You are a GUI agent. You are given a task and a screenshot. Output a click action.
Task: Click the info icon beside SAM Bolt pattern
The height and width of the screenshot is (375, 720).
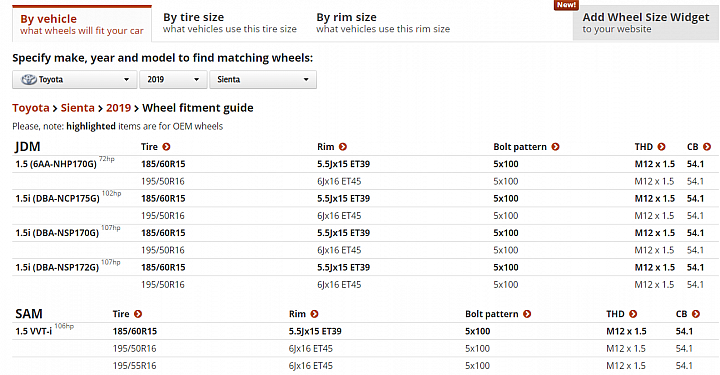[527, 314]
